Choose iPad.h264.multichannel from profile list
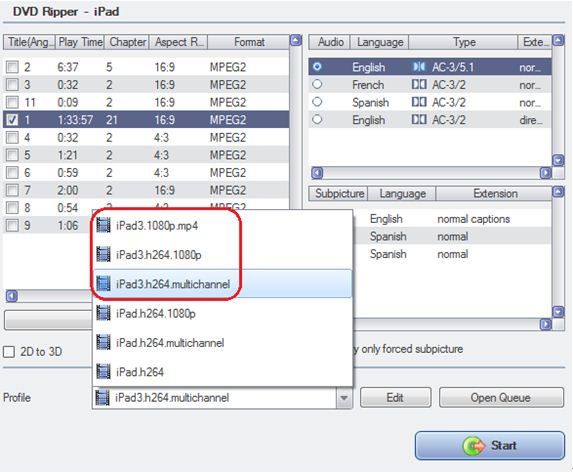573x474 pixels. [x=223, y=342]
